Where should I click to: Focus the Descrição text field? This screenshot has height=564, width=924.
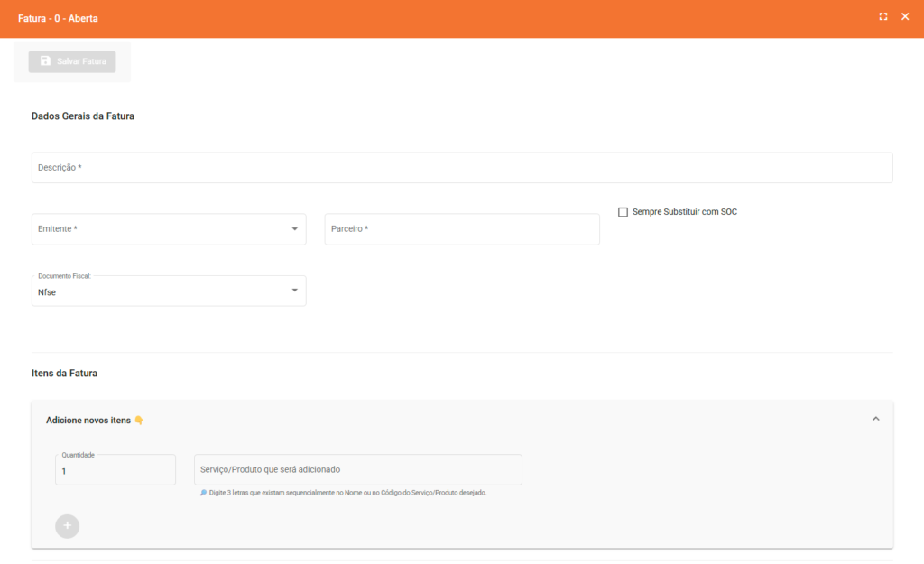pos(461,168)
